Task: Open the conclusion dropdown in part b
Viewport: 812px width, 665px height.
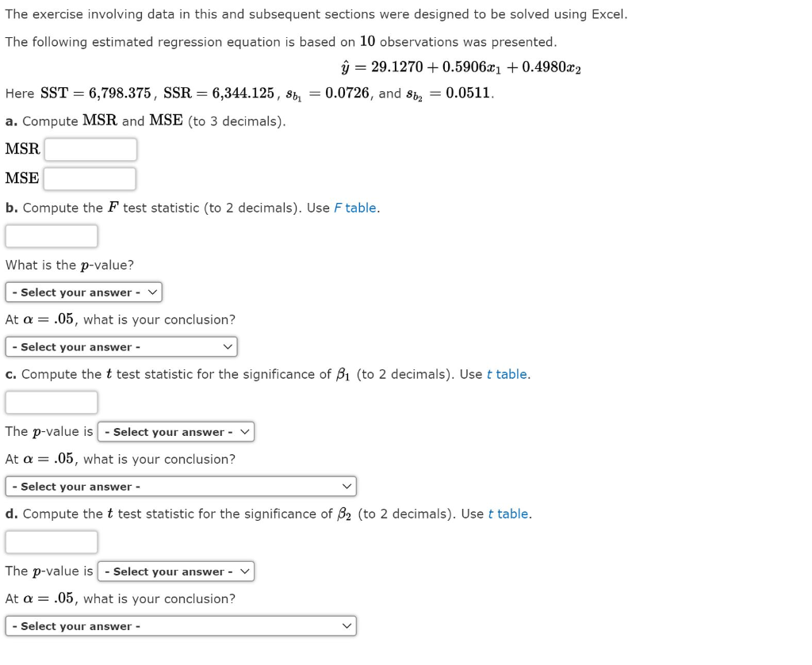Action: click(x=119, y=346)
